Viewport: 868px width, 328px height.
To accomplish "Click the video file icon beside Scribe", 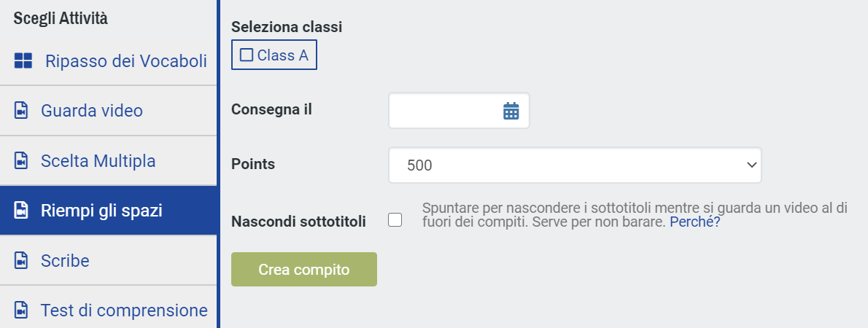I will (x=21, y=260).
